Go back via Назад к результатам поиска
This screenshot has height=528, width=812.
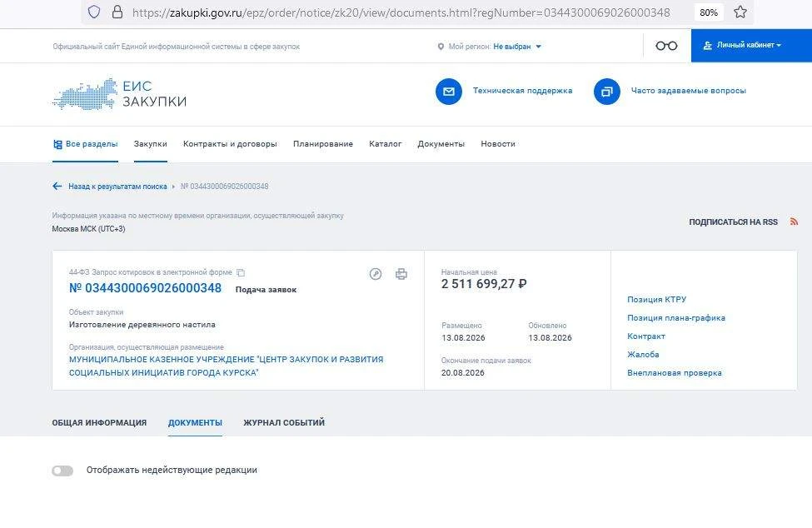tap(117, 187)
